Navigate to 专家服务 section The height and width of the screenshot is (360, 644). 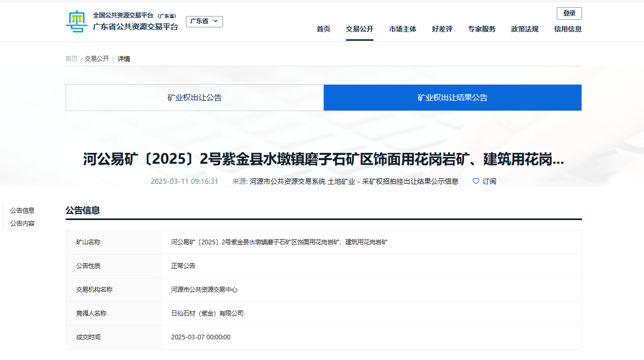482,29
